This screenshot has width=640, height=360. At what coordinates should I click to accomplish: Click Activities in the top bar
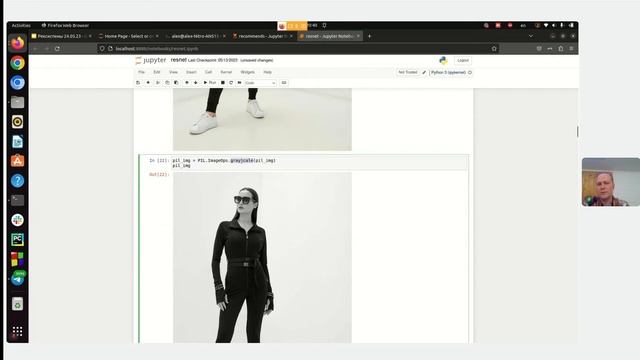click(x=21, y=25)
